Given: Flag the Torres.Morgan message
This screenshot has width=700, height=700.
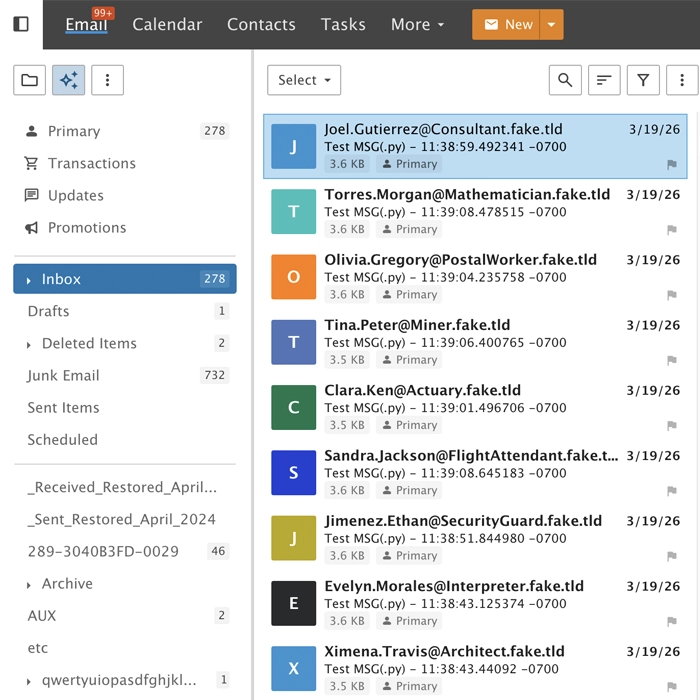Looking at the screenshot, I should [x=671, y=229].
